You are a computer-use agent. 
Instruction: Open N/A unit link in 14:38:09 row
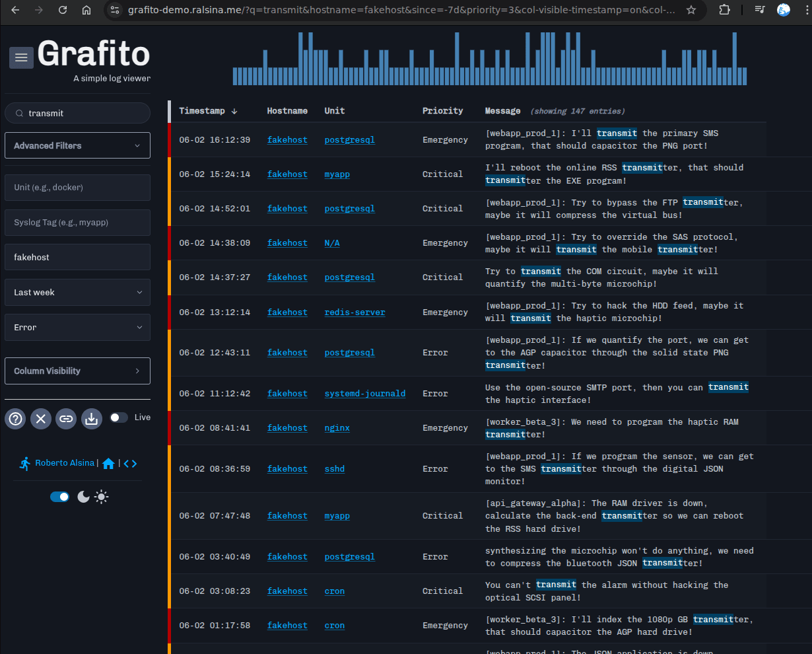pyautogui.click(x=332, y=243)
